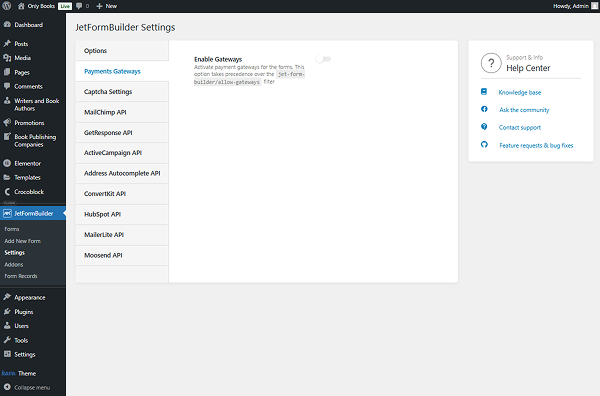Open the Address Autocomplete API tab
This screenshot has width=600, height=396.
122,173
